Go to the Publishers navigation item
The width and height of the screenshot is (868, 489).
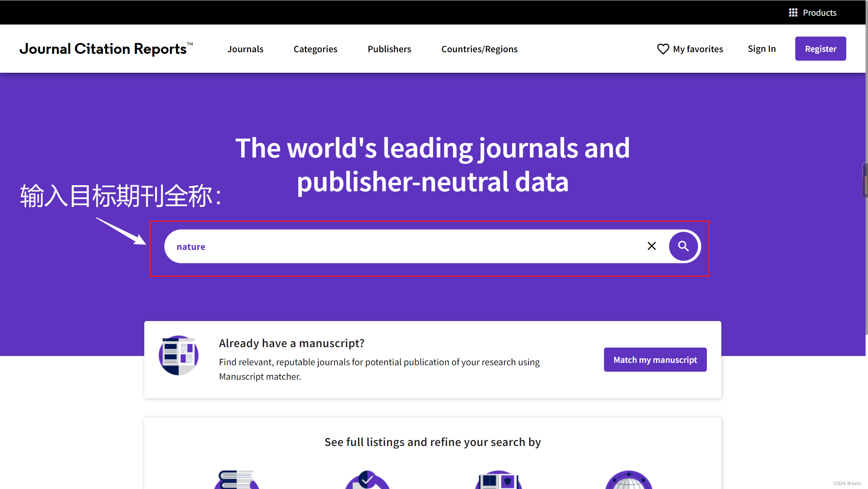pos(389,49)
